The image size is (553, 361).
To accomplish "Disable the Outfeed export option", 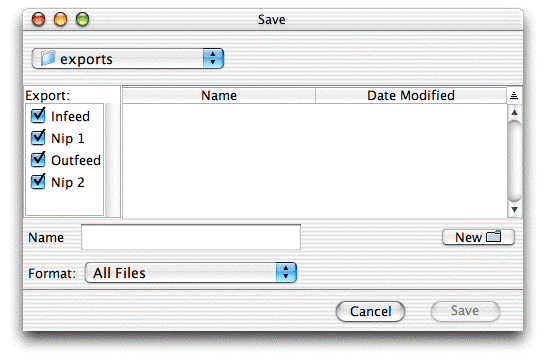I will point(38,159).
